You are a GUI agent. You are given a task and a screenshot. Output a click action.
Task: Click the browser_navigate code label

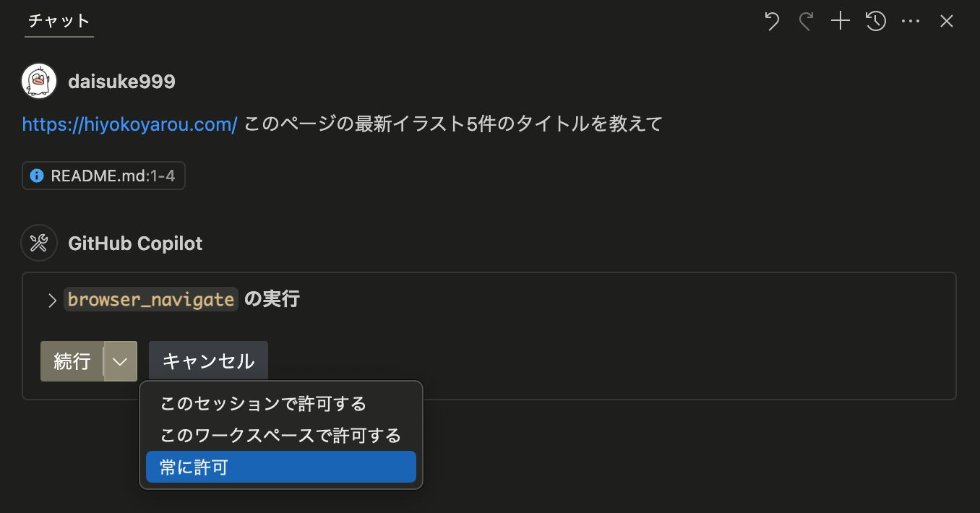click(x=150, y=298)
